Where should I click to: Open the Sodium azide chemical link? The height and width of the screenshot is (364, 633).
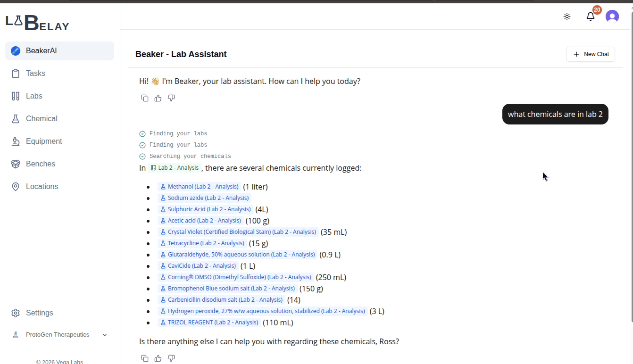click(x=204, y=198)
